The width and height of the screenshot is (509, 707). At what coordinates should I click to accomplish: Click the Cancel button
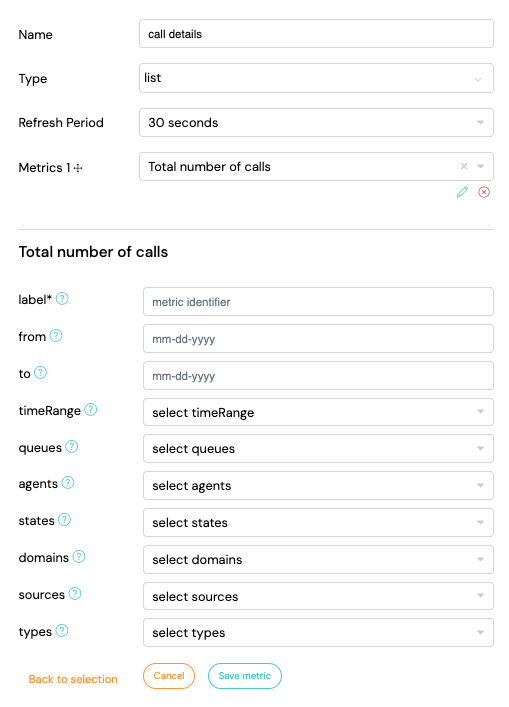tap(169, 676)
